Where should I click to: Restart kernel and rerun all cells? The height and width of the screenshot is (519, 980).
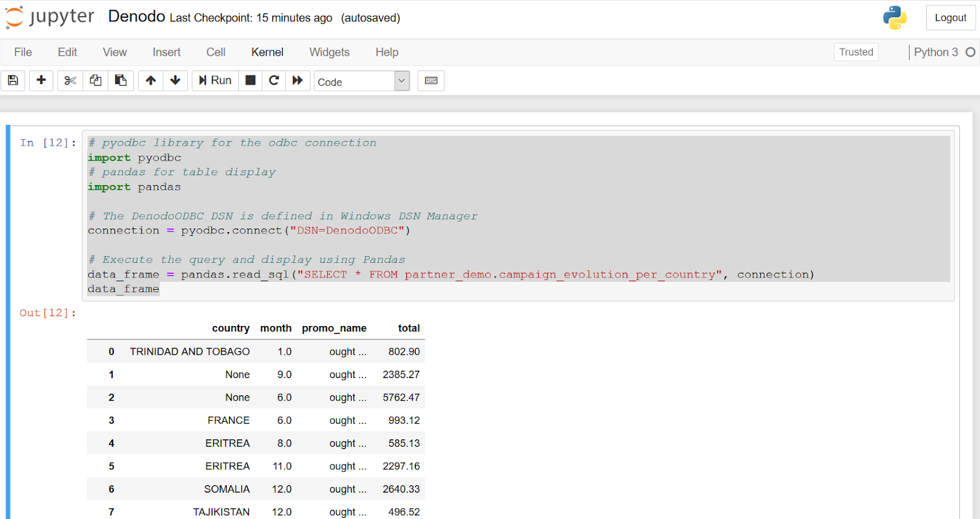298,80
